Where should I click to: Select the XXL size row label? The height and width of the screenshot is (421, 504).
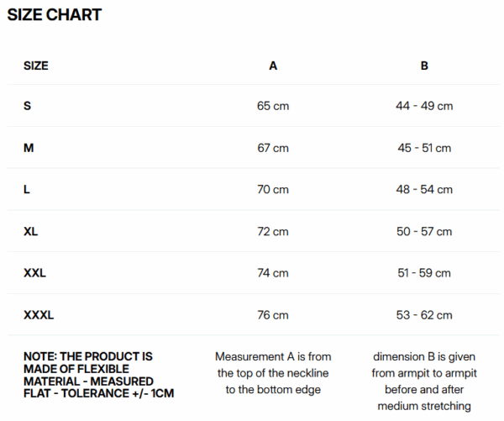[x=35, y=273]
